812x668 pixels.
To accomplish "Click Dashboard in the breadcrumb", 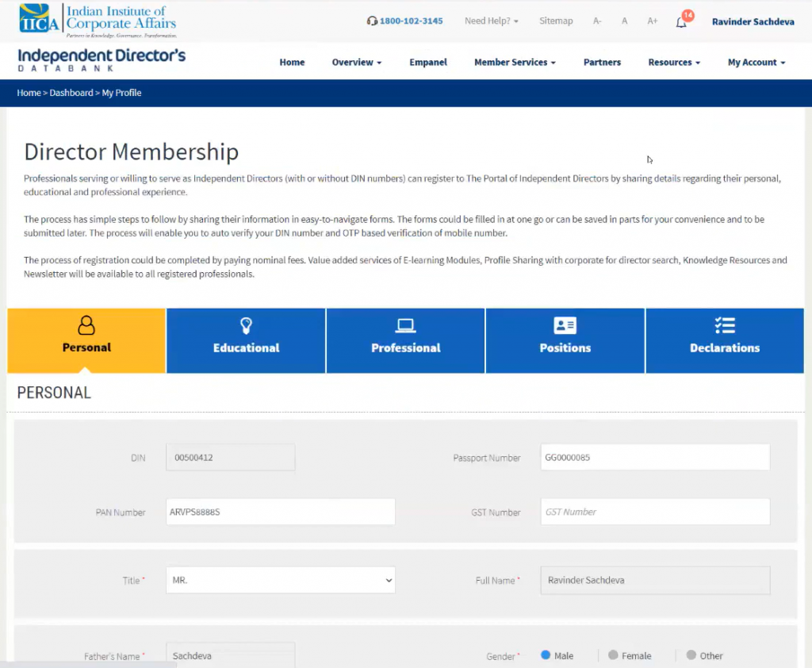I will (x=71, y=93).
